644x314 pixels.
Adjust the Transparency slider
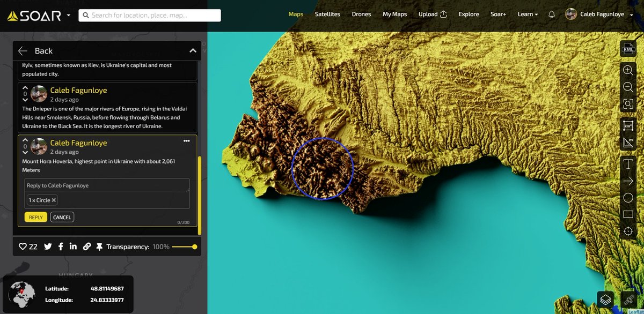coord(185,247)
